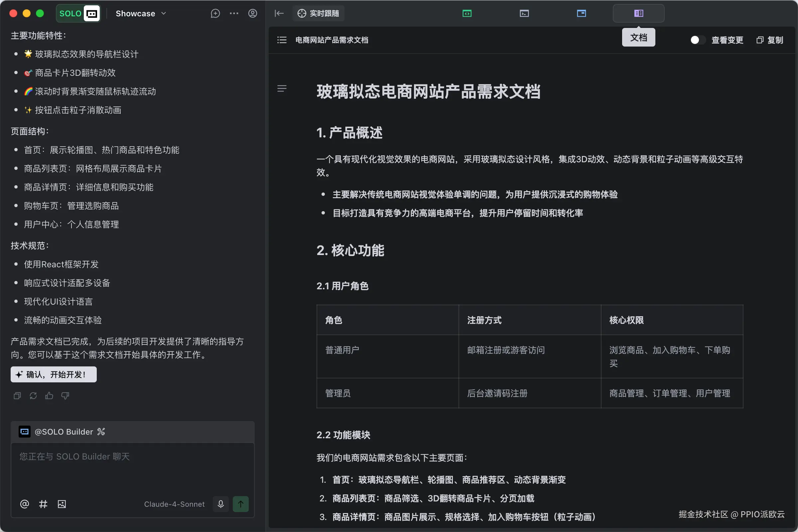The image size is (798, 532).
Task: Open the Claude-4-Sonnet model selector
Action: [x=174, y=504]
